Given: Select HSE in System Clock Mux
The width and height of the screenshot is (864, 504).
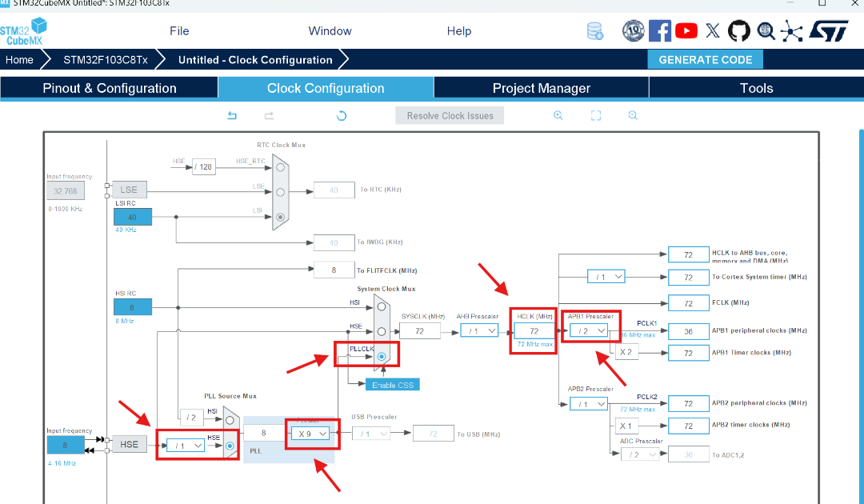Looking at the screenshot, I should click(x=382, y=331).
